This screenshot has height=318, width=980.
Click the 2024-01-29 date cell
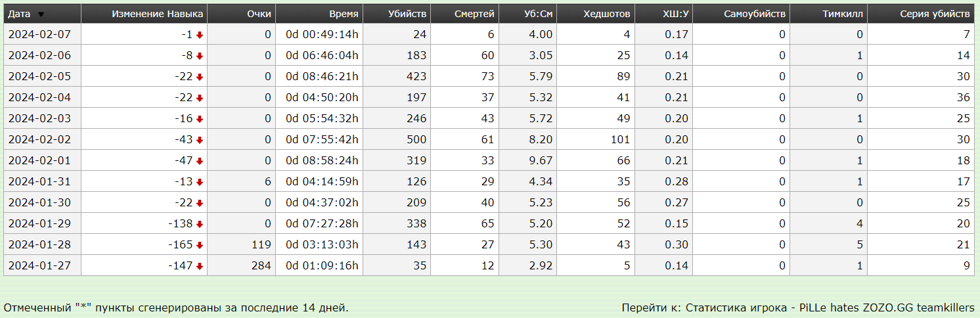pyautogui.click(x=39, y=224)
